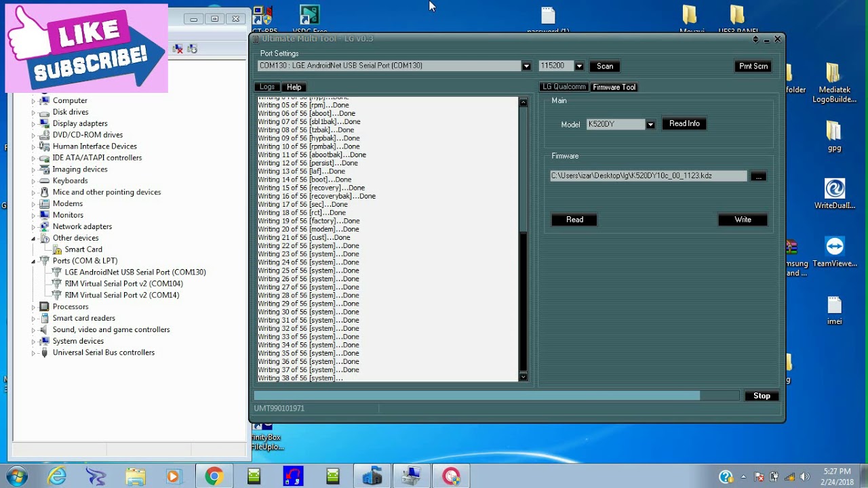Image resolution: width=868 pixels, height=488 pixels.
Task: Open Internet Explorer from the taskbar
Action: tap(57, 476)
